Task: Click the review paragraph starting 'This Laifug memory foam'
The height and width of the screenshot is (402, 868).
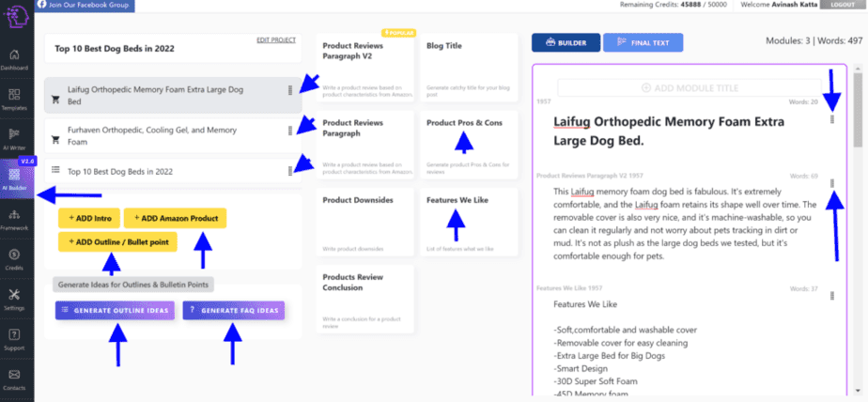Action: (x=685, y=224)
